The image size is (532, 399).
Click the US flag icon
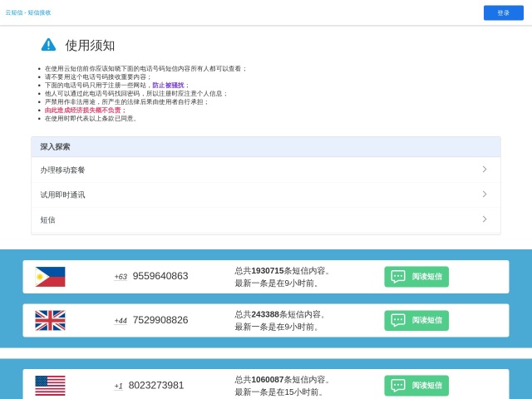pyautogui.click(x=50, y=386)
